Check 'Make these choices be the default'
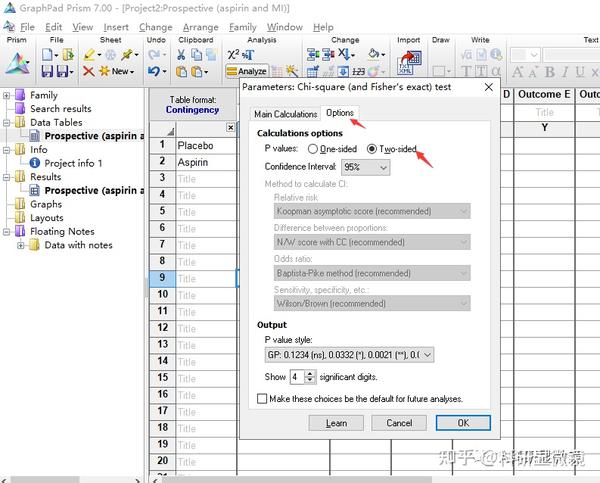Screen dimensions: 600x483 click(x=262, y=399)
